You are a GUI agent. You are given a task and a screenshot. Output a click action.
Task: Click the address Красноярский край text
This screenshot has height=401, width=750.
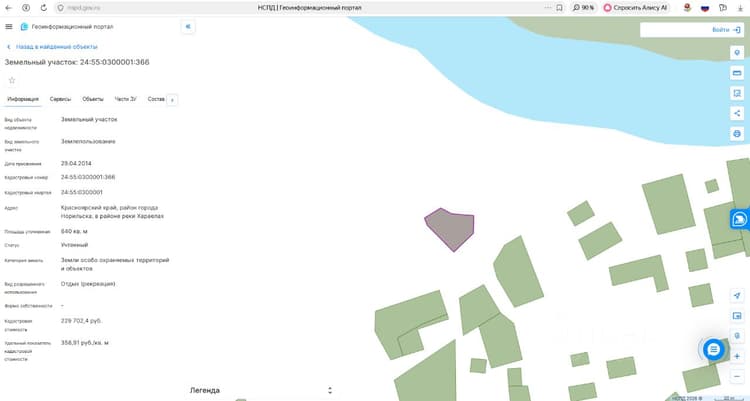click(112, 212)
